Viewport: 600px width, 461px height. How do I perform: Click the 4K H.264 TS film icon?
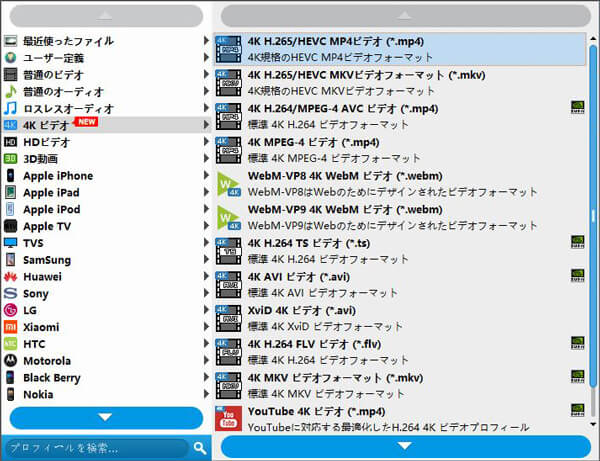(228, 251)
